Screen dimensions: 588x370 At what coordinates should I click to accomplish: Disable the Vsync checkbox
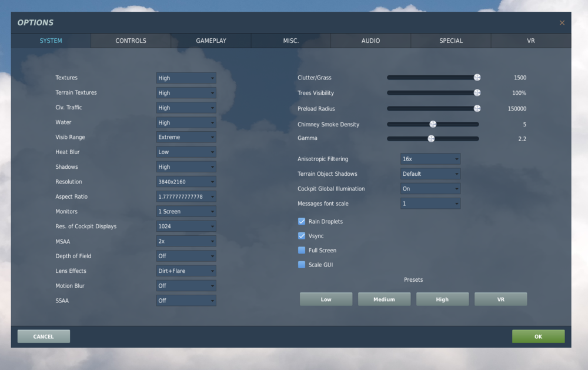pos(302,236)
